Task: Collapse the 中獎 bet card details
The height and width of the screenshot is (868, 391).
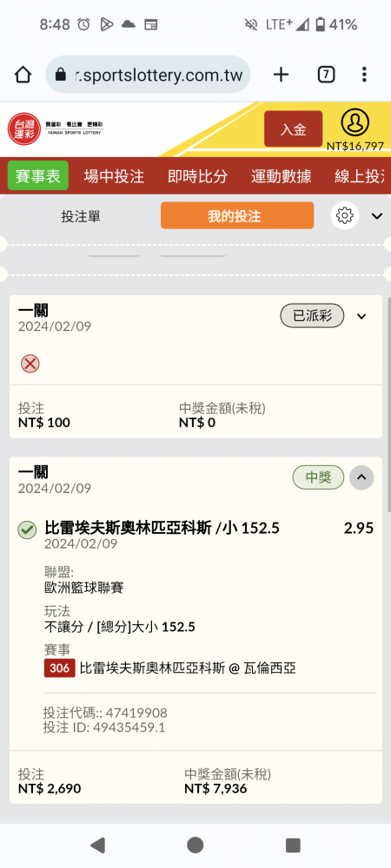Action: pyautogui.click(x=361, y=477)
